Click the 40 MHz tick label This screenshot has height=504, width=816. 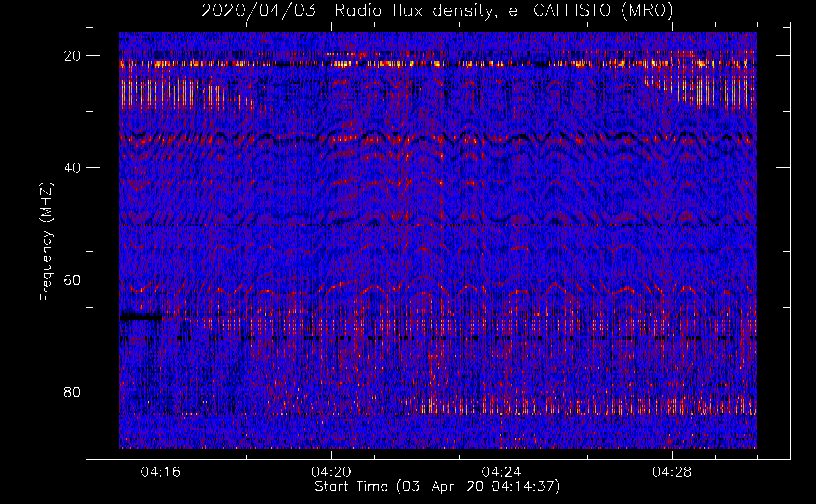tap(73, 168)
